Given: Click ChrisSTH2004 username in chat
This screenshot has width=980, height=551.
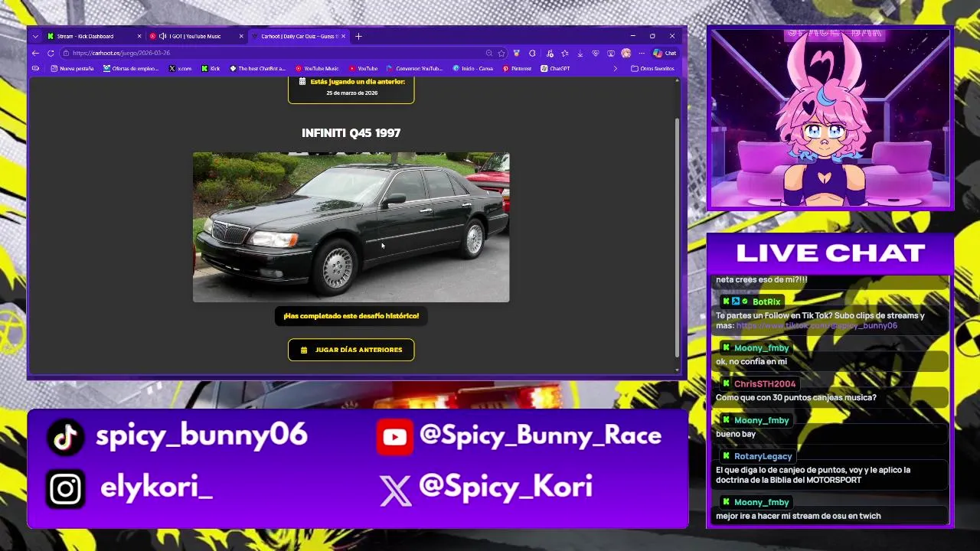Looking at the screenshot, I should click(765, 383).
